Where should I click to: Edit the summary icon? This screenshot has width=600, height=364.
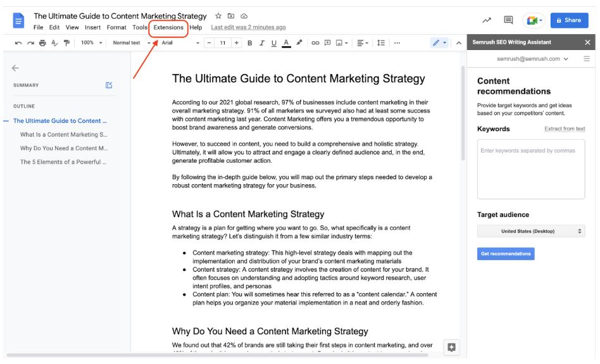109,85
